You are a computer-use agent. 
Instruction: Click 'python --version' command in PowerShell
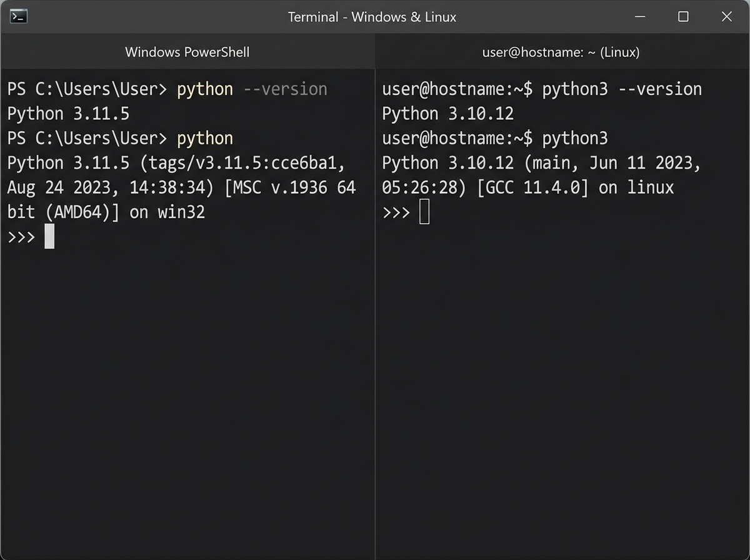click(x=252, y=89)
